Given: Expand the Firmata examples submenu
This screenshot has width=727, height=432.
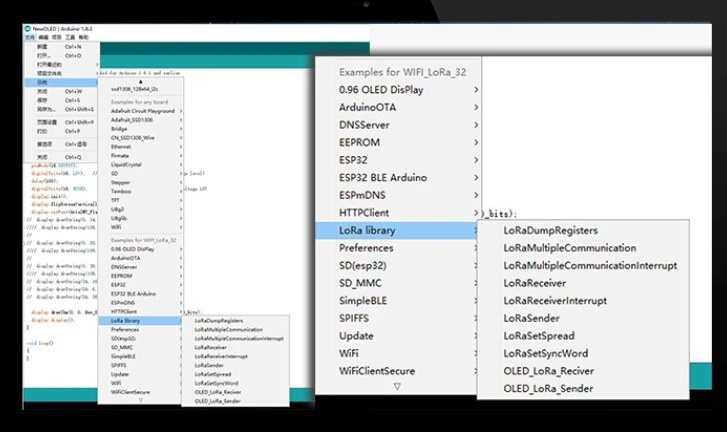Looking at the screenshot, I should coord(121,155).
